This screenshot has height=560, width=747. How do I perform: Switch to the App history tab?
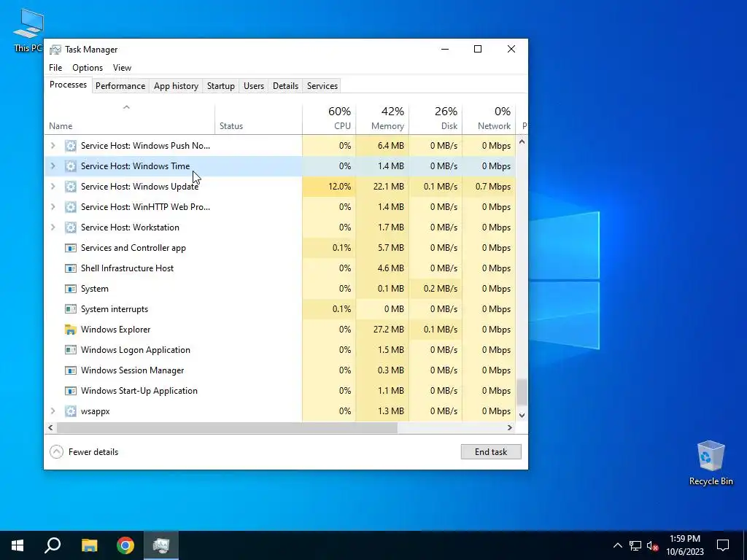pyautogui.click(x=176, y=86)
